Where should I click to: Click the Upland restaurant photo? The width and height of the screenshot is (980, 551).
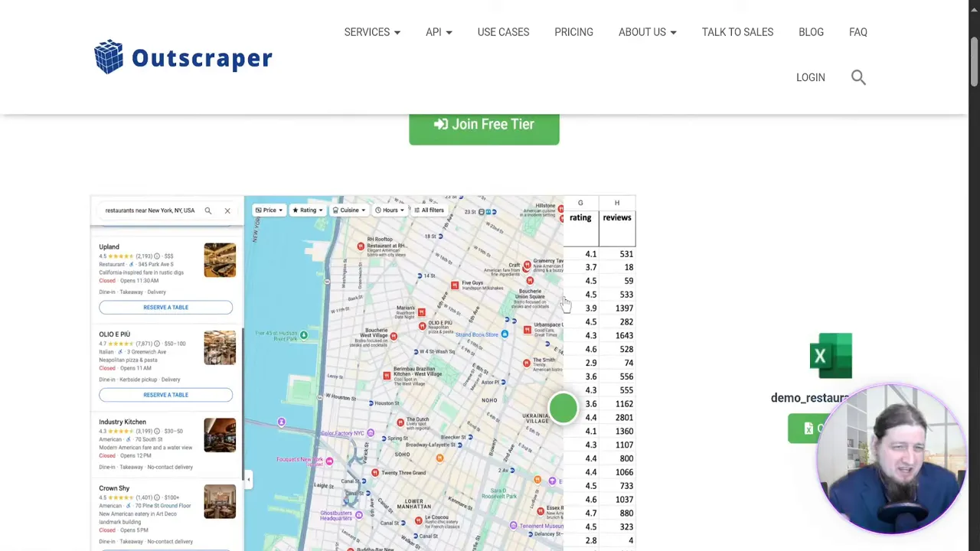click(x=220, y=260)
